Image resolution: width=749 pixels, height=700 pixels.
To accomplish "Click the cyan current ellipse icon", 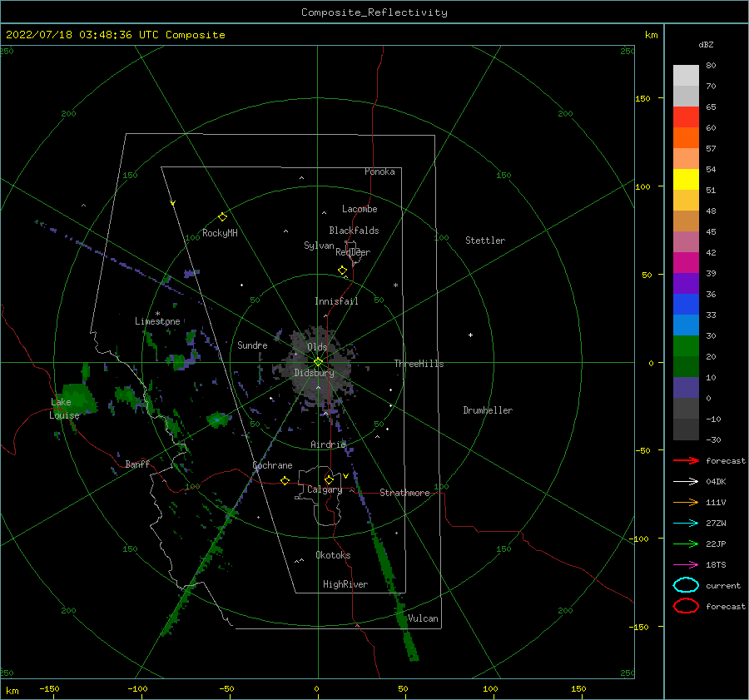I will coord(686,585).
